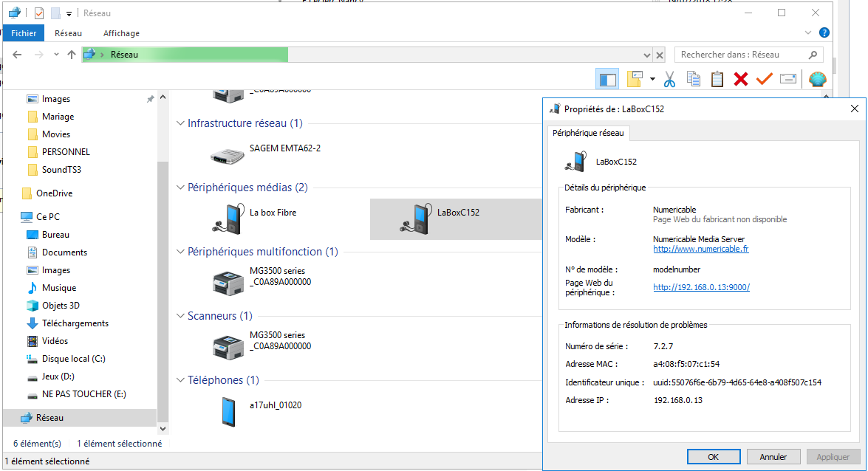
Task: Click the clipboard Paste icon
Action: point(717,79)
